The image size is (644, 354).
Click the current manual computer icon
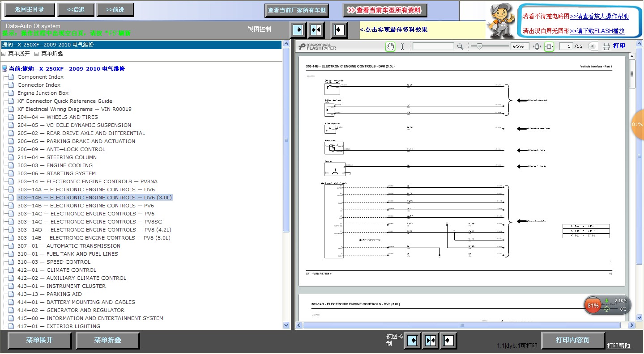(x=4, y=69)
